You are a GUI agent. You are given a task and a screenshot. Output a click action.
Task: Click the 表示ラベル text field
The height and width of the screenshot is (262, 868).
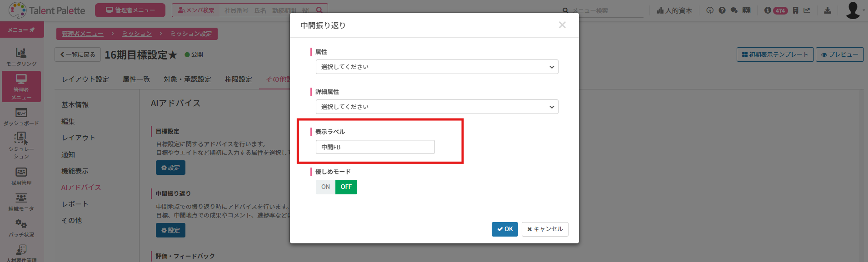point(375,147)
